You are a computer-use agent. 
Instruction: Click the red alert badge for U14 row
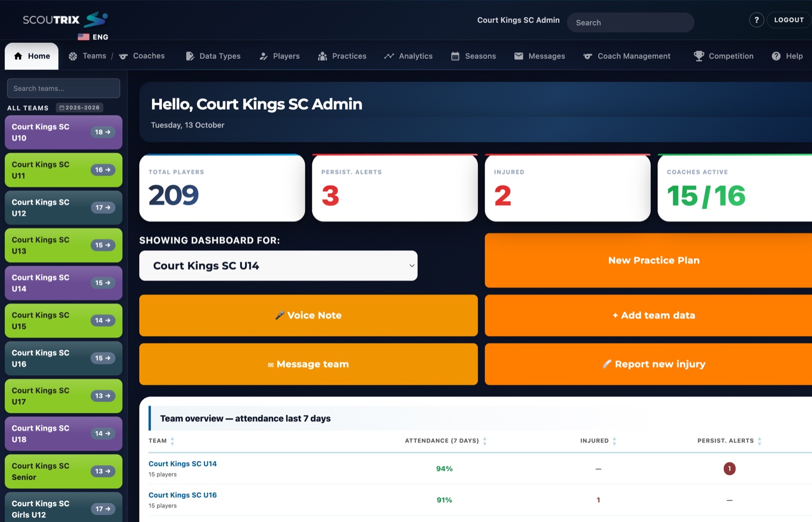(x=729, y=469)
